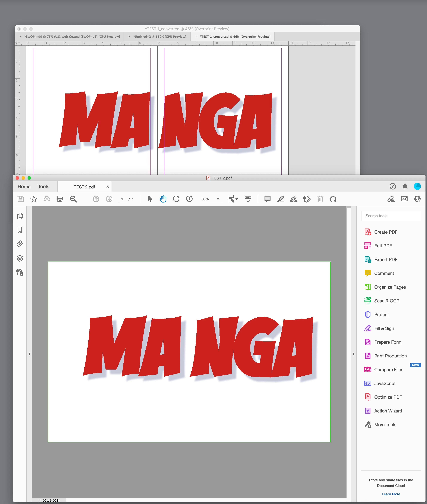427x504 pixels.
Task: Expand the left navigation pane arrow
Action: point(29,354)
